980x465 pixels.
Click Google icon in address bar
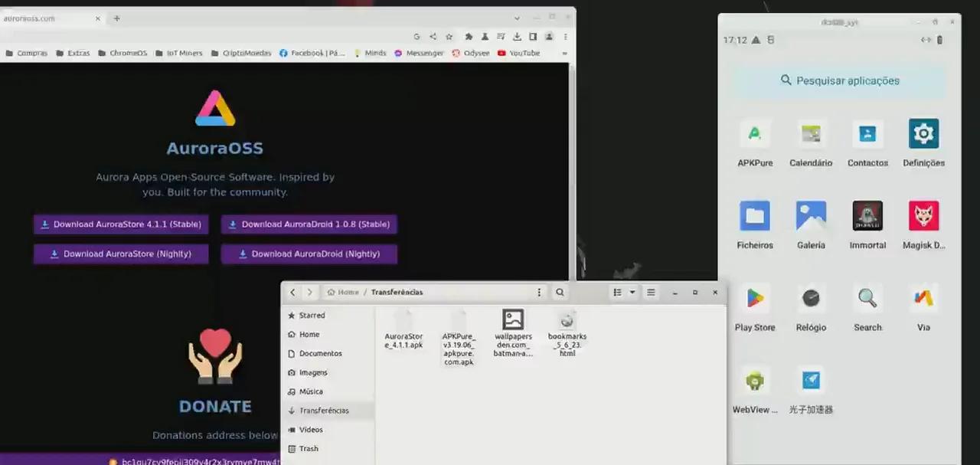point(417,36)
